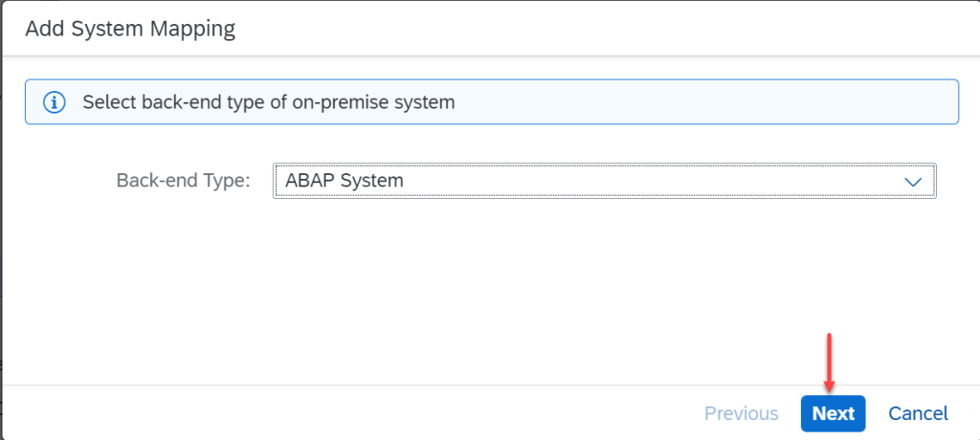Click the "Back-end Type:" label
The image size is (980, 440).
click(183, 180)
